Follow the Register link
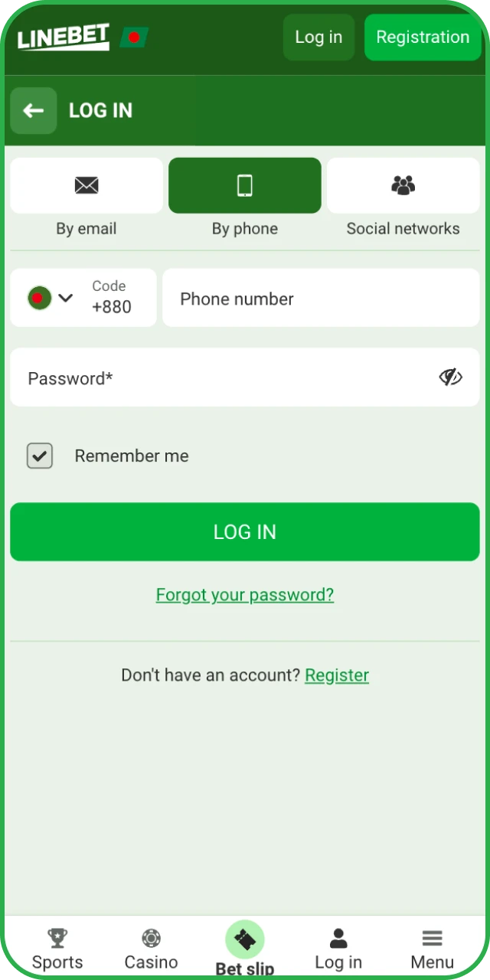The image size is (490, 980). pyautogui.click(x=337, y=675)
